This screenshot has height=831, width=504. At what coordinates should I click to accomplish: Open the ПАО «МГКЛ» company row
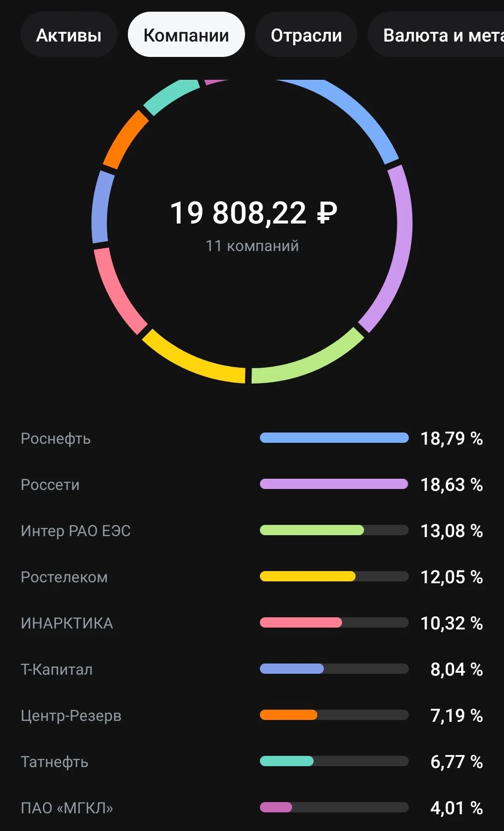tap(252, 808)
